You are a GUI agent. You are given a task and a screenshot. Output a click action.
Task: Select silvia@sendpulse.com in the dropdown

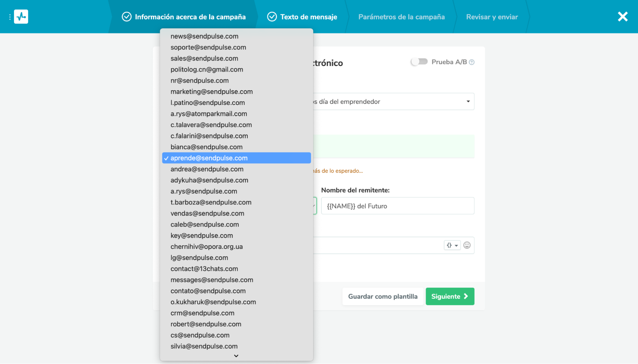click(204, 346)
